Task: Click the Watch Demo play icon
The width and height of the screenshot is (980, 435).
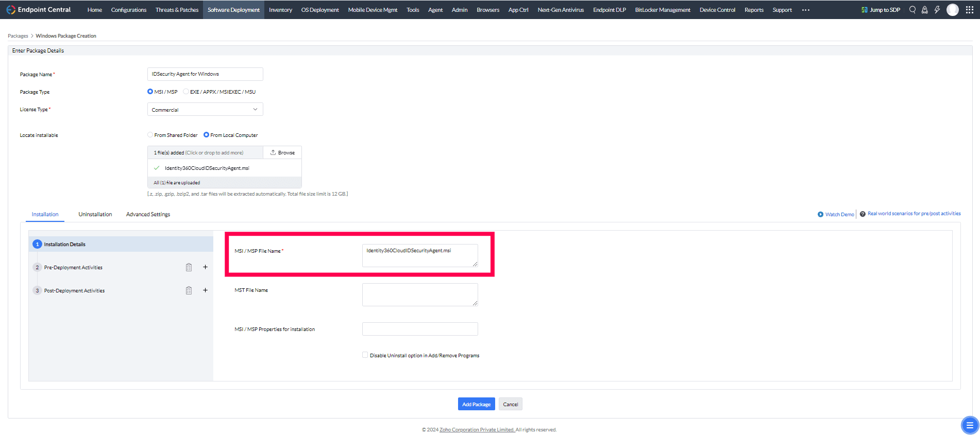Action: pos(820,214)
